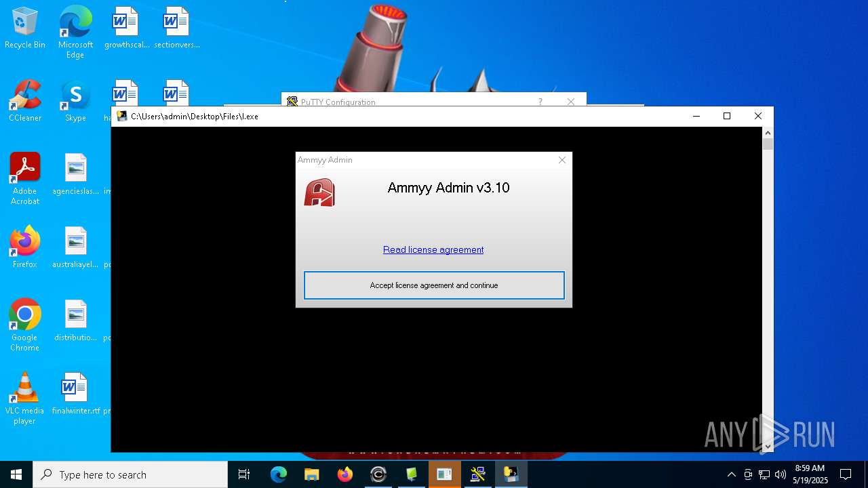This screenshot has height=488, width=868.
Task: Launch VLC media player shortcut
Action: [x=25, y=399]
